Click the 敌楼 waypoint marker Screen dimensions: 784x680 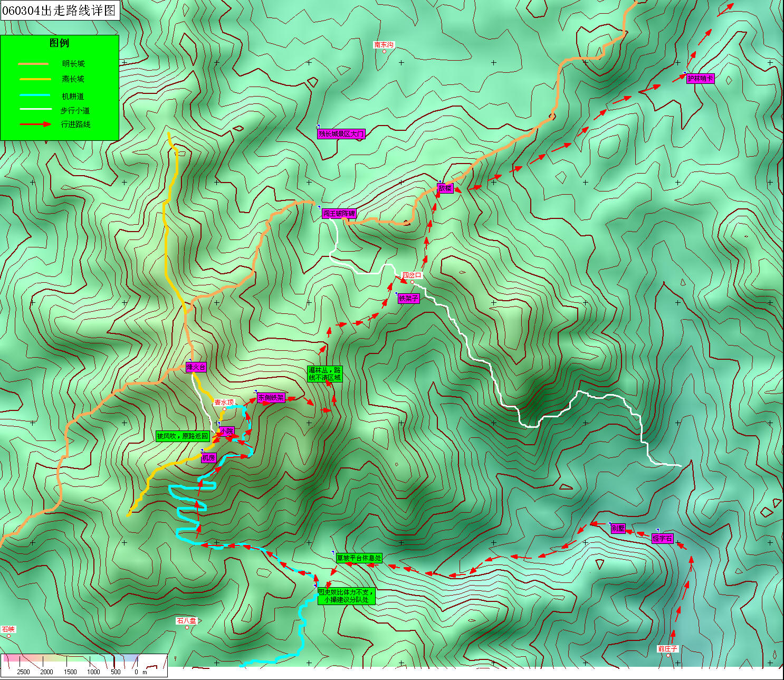point(445,188)
